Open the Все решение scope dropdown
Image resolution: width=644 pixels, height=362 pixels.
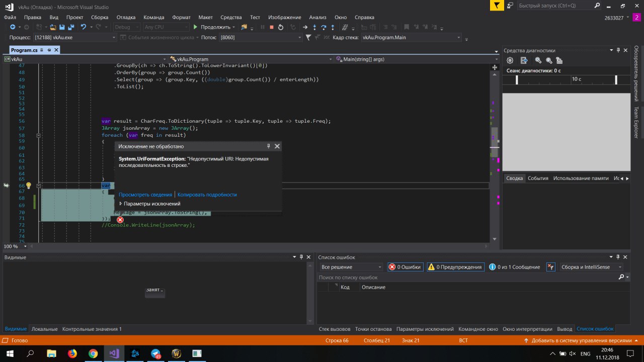tap(351, 267)
